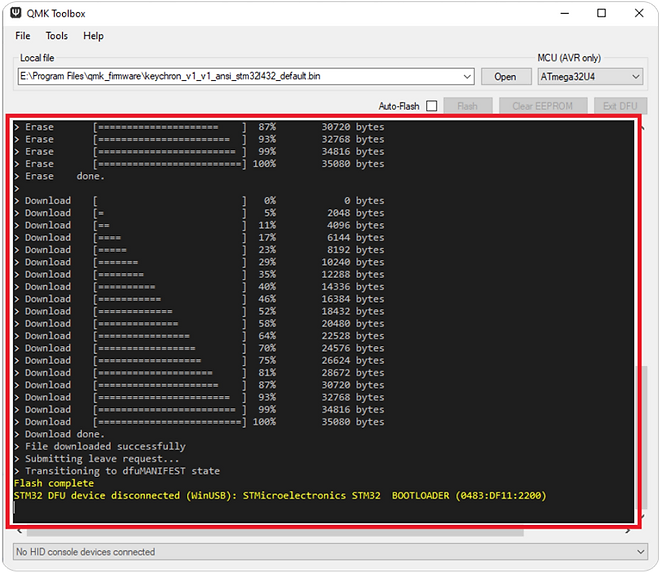660x572 pixels.
Task: Open the MCU ATmega32U4 dropdown
Action: point(590,77)
